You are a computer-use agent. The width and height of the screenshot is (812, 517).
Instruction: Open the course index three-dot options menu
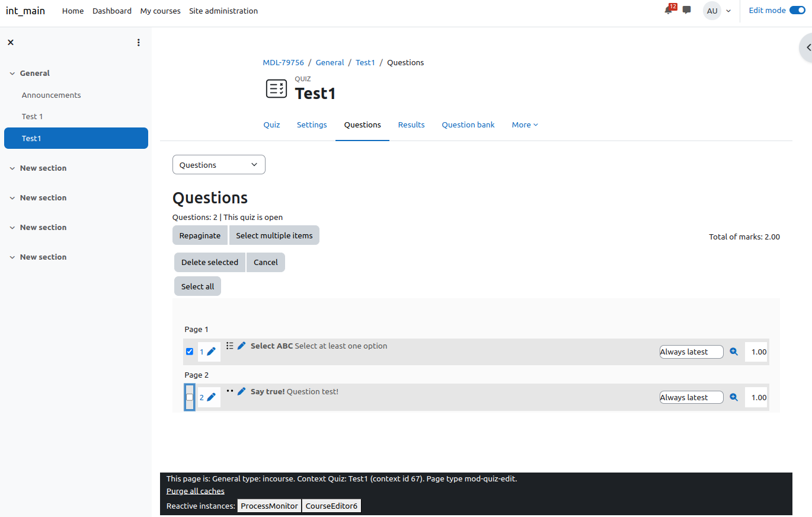click(x=139, y=42)
